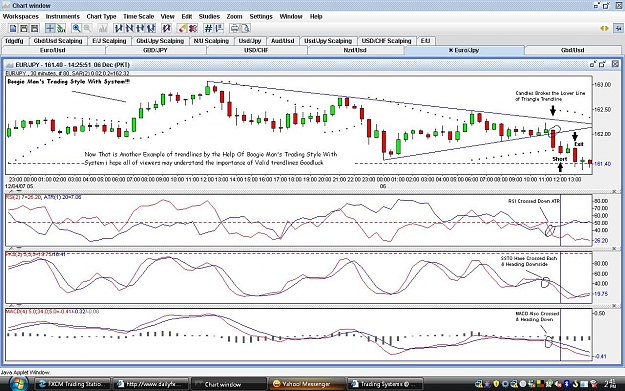Switch to the http://www.dailyfx taskbar button
This screenshot has width=625, height=391.
pyautogui.click(x=151, y=384)
